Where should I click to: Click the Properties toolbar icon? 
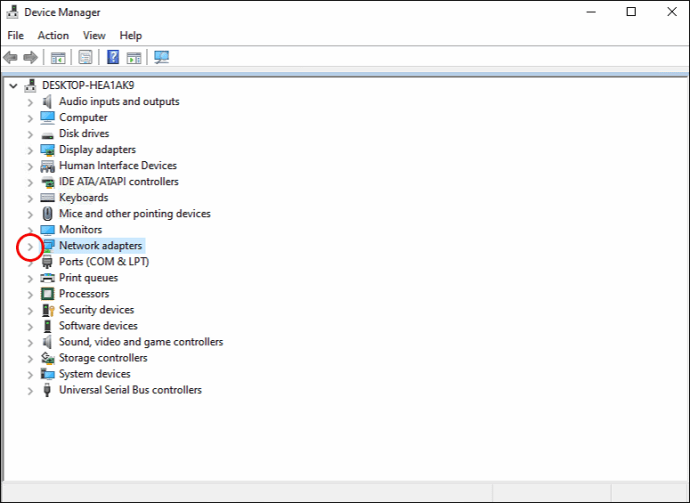85,57
